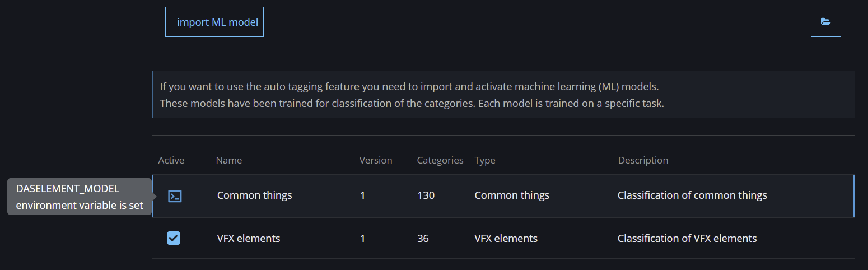This screenshot has width=868, height=270.
Task: Click the Name column header
Action: coord(229,160)
